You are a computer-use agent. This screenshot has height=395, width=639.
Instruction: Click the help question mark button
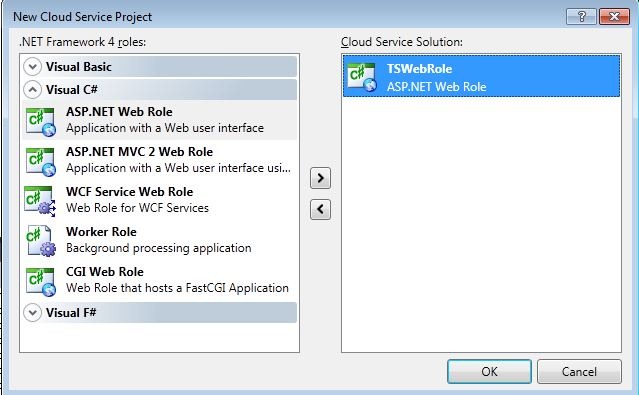pos(582,17)
